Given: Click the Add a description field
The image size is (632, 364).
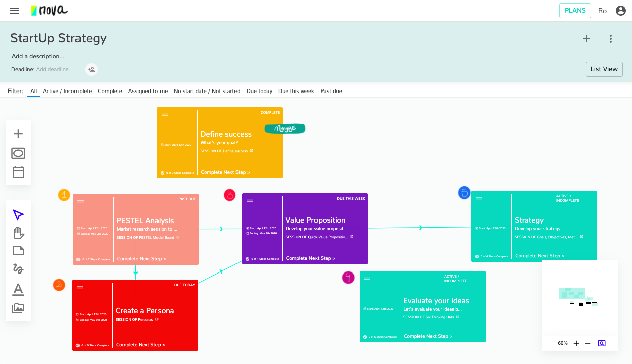Looking at the screenshot, I should tap(38, 56).
